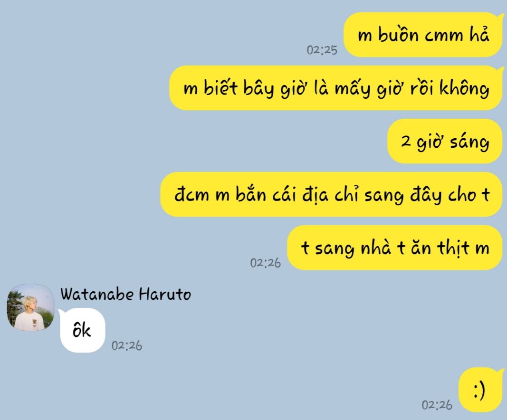The width and height of the screenshot is (507, 420).
Task: Open Watanabe Haruto's profile picture
Action: (x=31, y=307)
